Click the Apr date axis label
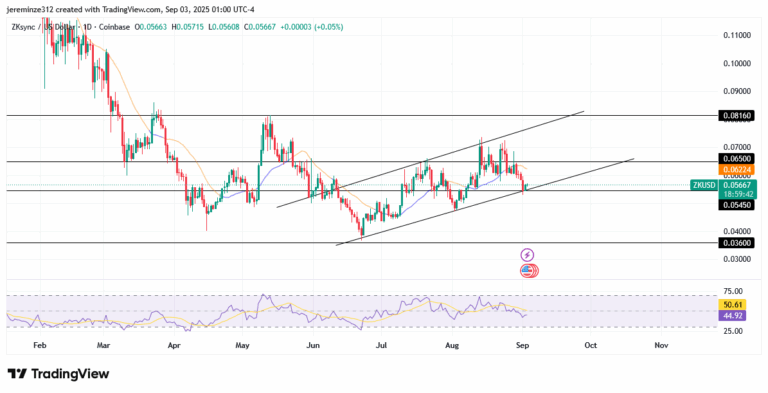 click(174, 345)
